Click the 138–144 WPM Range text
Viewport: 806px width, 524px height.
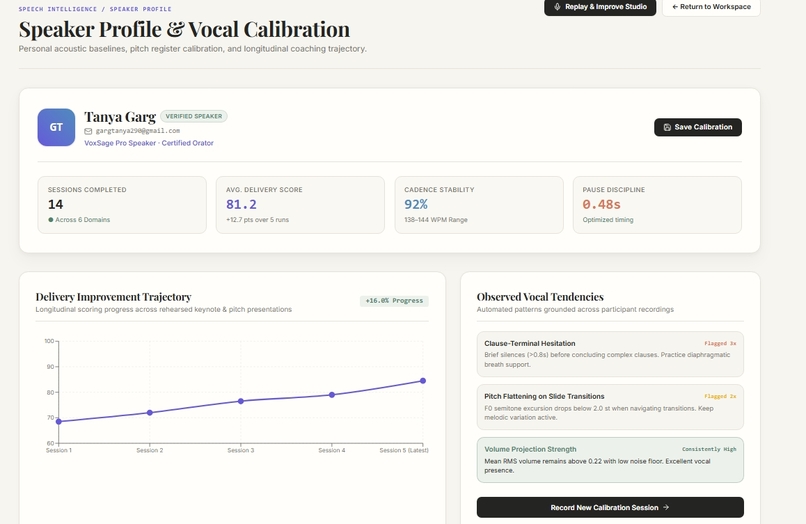[x=436, y=220]
